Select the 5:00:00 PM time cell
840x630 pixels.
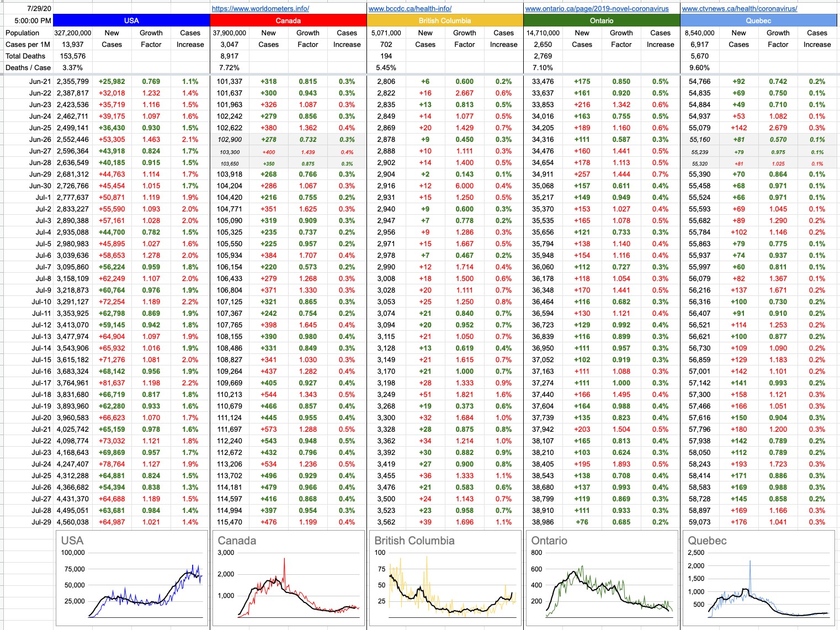(29, 20)
